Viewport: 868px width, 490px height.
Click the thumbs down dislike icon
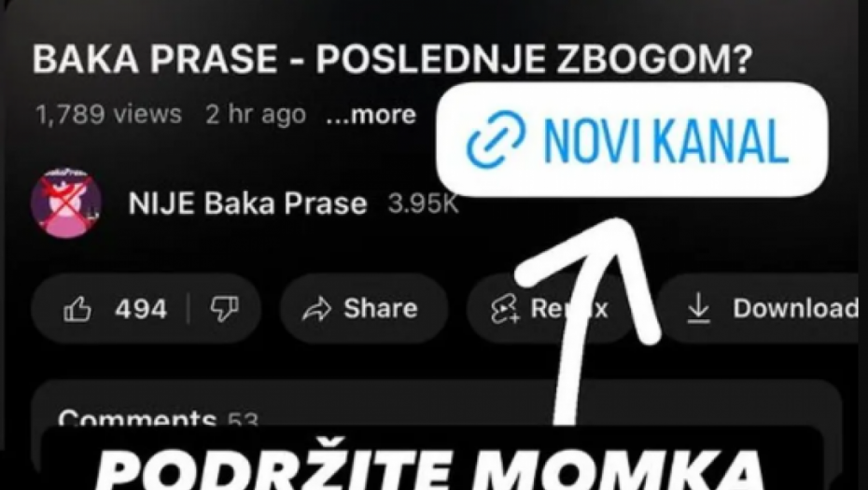point(224,308)
